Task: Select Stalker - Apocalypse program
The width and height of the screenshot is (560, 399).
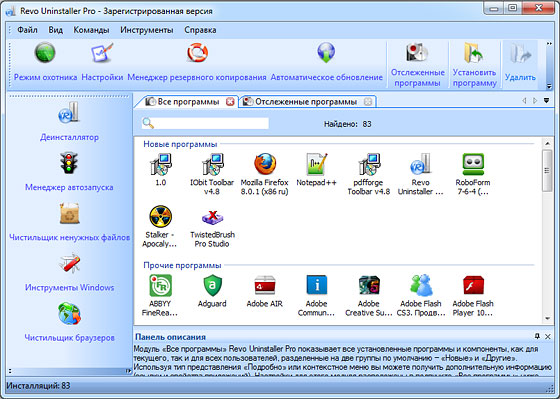Action: coord(160,226)
